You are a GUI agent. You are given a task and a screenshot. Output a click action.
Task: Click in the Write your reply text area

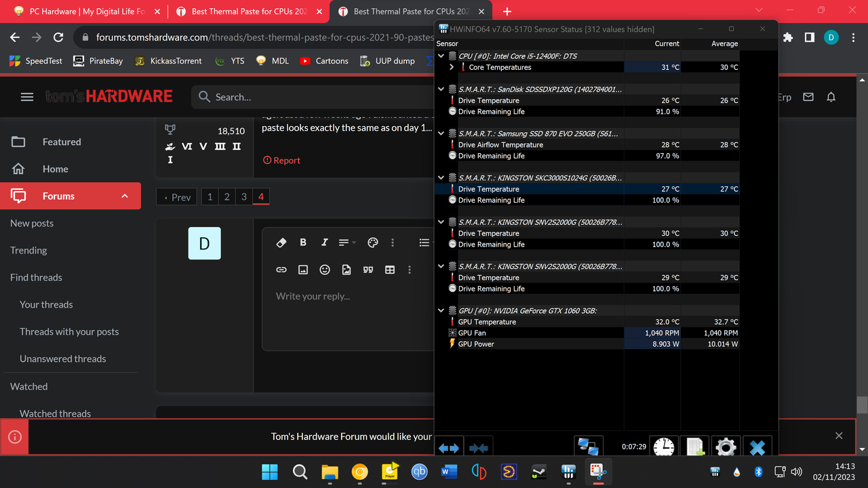pyautogui.click(x=349, y=319)
